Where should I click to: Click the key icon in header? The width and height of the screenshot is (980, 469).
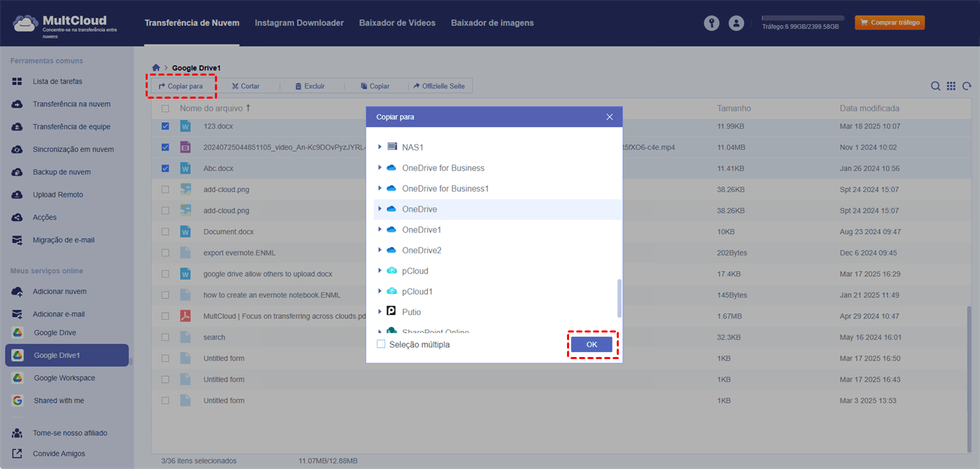[x=711, y=23]
